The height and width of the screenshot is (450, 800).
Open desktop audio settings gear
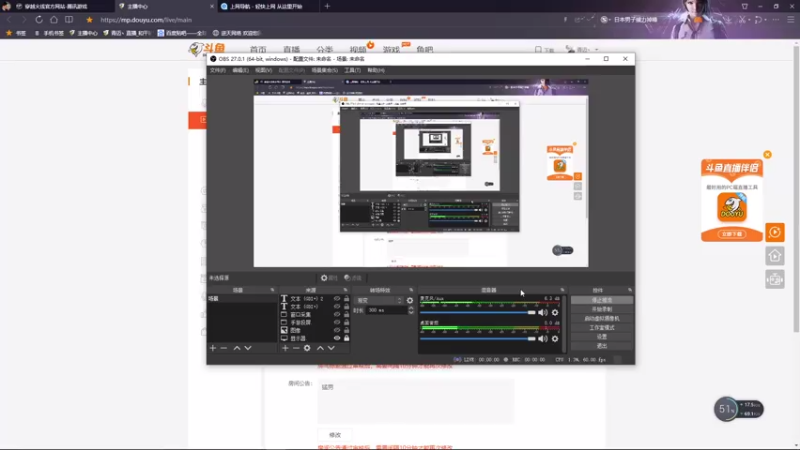click(555, 339)
